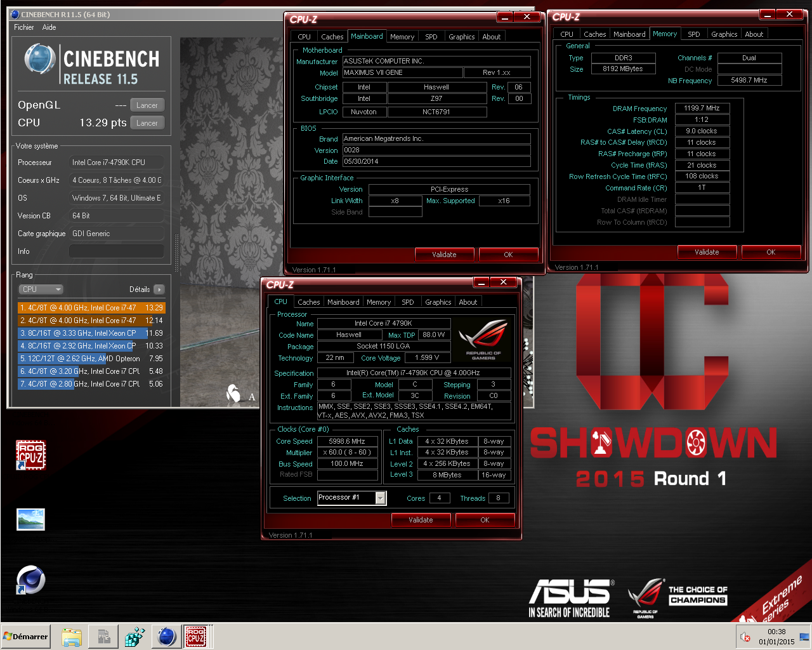Click the Cinebench Release 11.5 logo
Viewport: 812px width, 650px height.
(91, 65)
